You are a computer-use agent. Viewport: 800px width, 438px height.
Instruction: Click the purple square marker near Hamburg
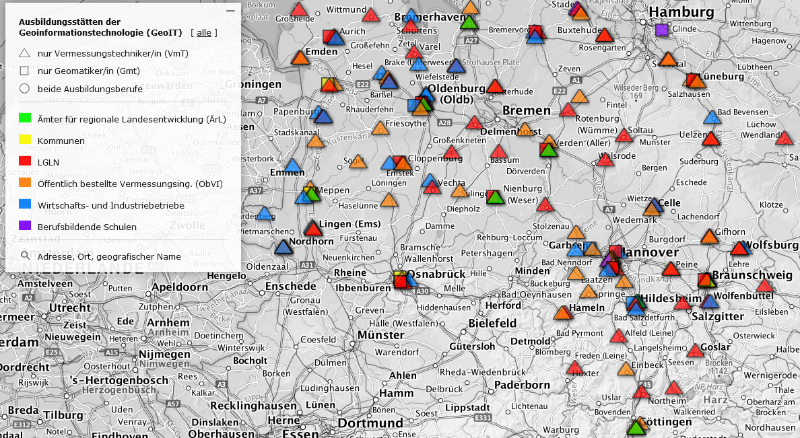click(x=661, y=30)
